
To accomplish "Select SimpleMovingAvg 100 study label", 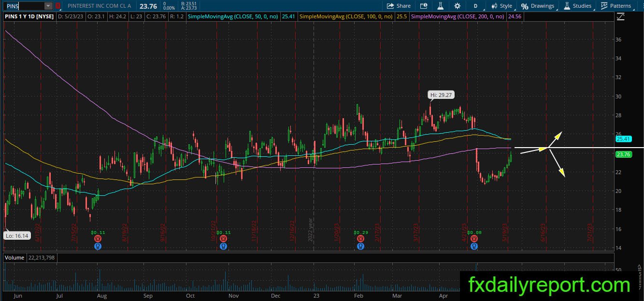I will (346, 16).
